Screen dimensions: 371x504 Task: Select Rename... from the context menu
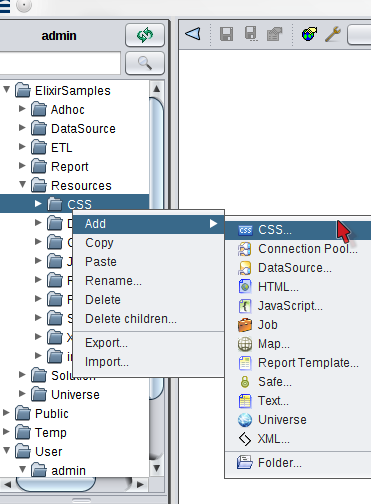click(148, 281)
